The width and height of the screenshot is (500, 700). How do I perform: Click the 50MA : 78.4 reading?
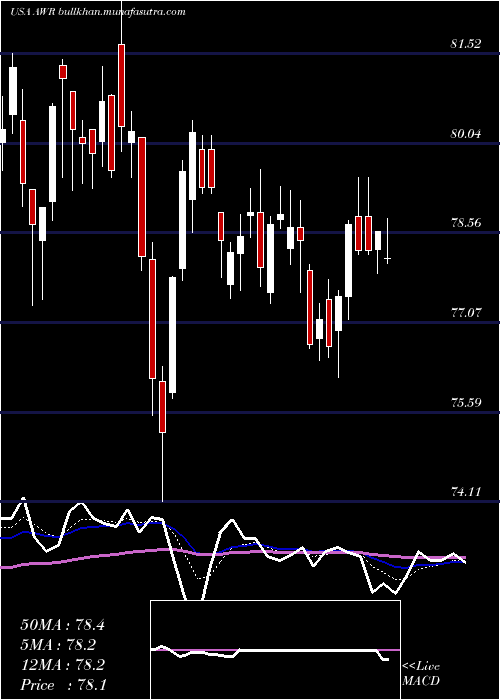point(62,625)
